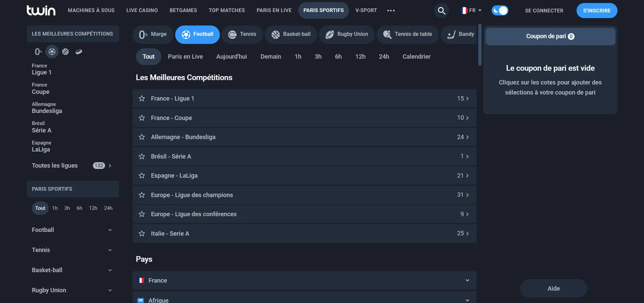
Task: Select the football icon in the sidebar competitions
Action: (x=52, y=52)
